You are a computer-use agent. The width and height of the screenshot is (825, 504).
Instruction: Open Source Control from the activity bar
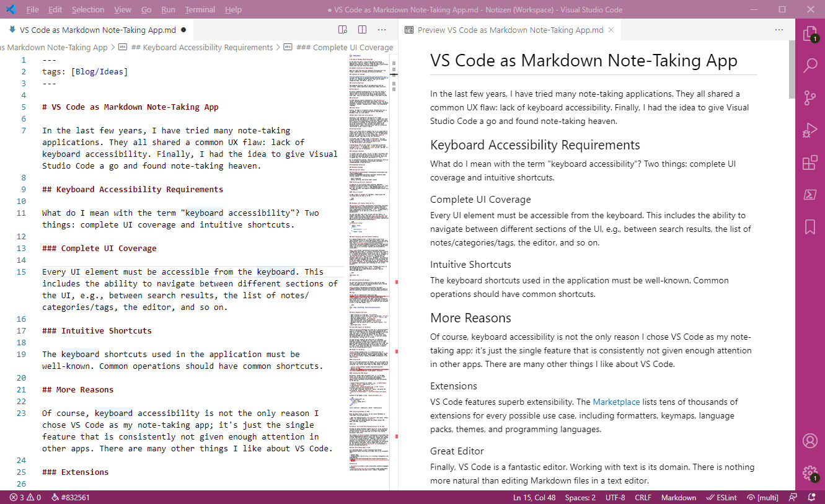pyautogui.click(x=810, y=97)
